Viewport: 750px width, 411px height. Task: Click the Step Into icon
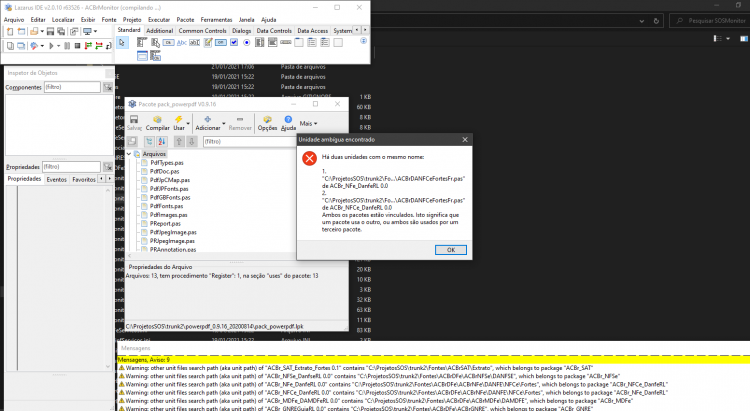click(88, 46)
